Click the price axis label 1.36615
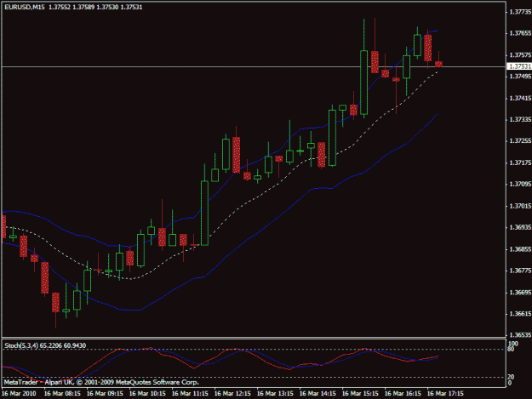This screenshot has width=532, height=399. (520, 314)
